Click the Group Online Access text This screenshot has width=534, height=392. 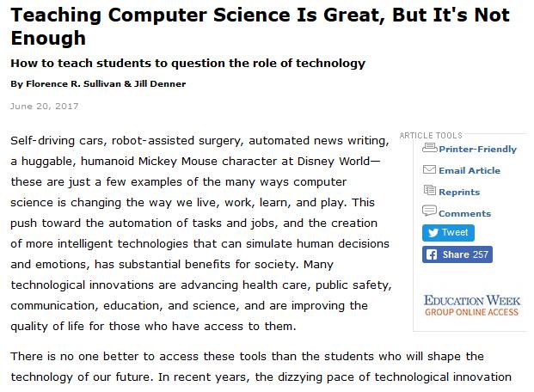tap(472, 312)
